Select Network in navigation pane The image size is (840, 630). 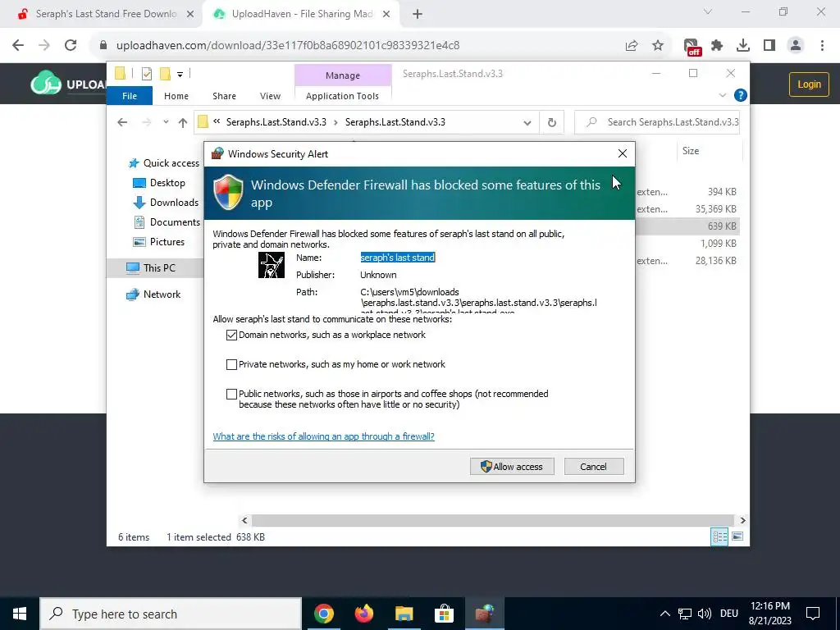(153, 294)
